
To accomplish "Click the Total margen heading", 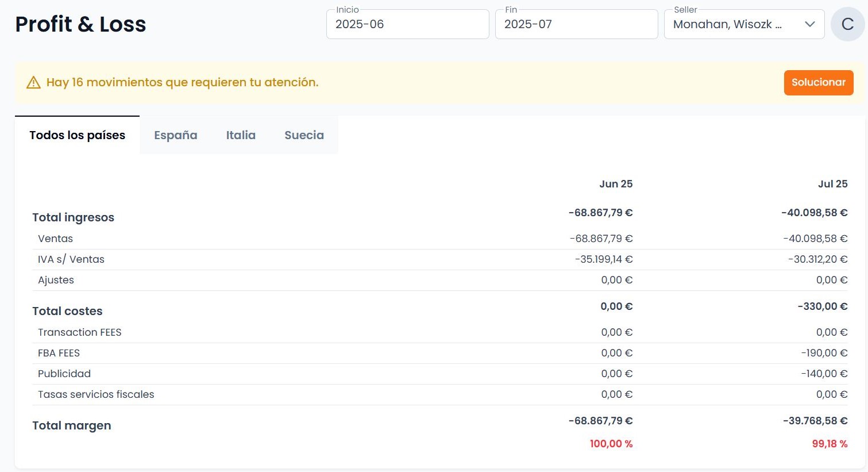I will point(72,425).
